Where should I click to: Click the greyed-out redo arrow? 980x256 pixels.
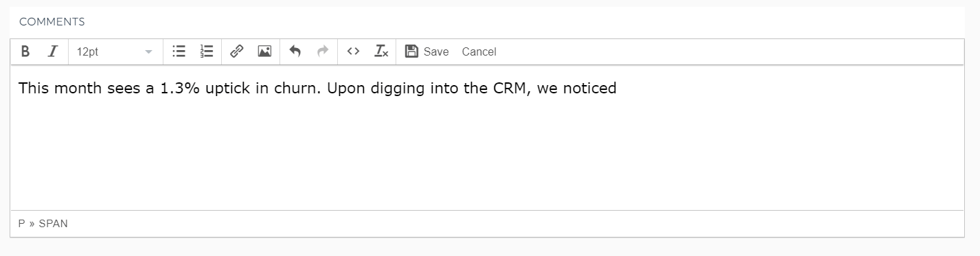coord(323,51)
